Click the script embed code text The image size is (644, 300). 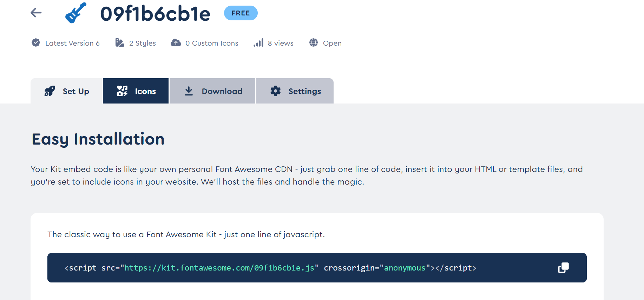coord(270,268)
